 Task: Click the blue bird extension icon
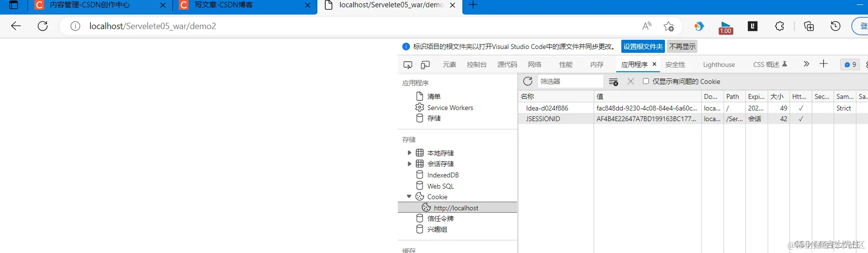699,26
